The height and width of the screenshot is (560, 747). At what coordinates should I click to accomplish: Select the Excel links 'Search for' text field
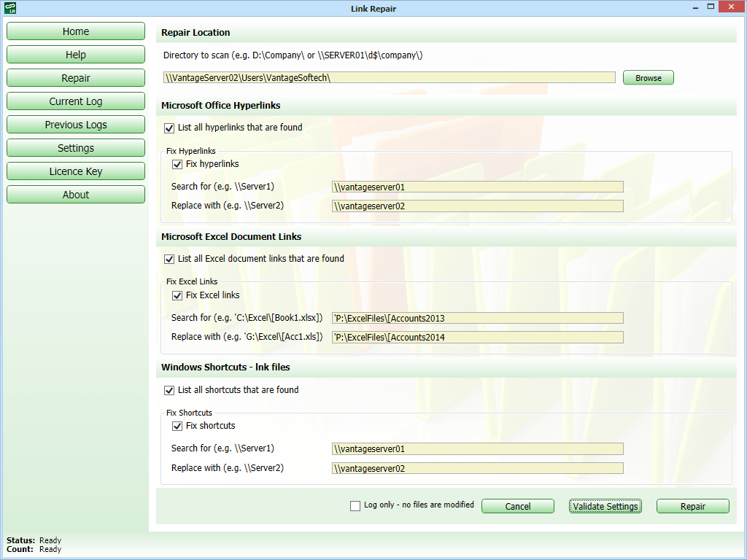[x=478, y=318]
